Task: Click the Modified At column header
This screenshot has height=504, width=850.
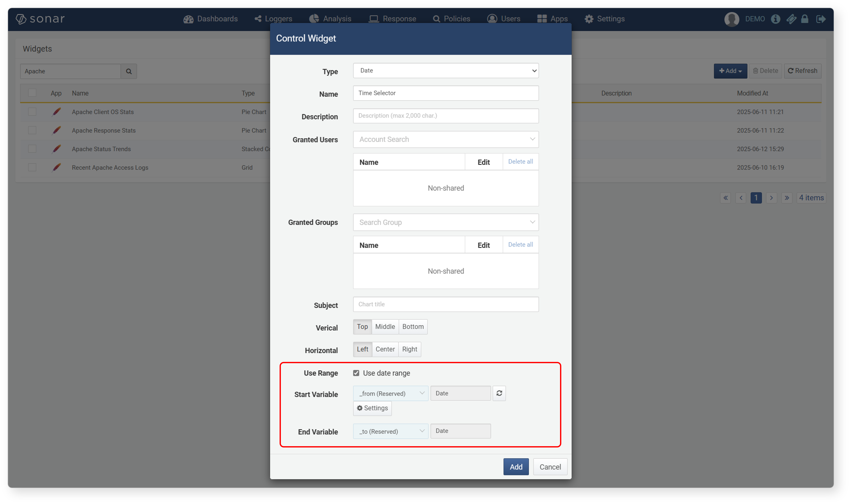Action: 752,93
